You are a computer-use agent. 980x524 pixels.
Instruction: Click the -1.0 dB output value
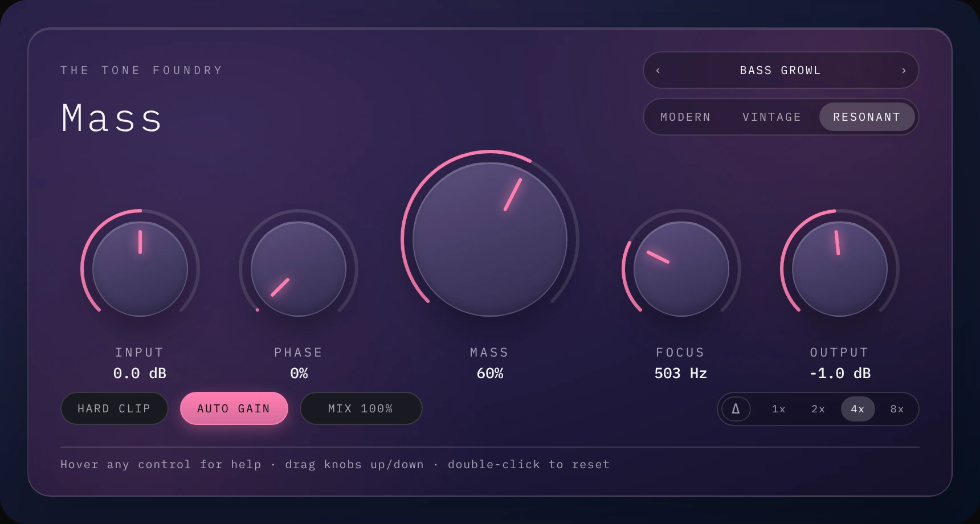coord(840,374)
